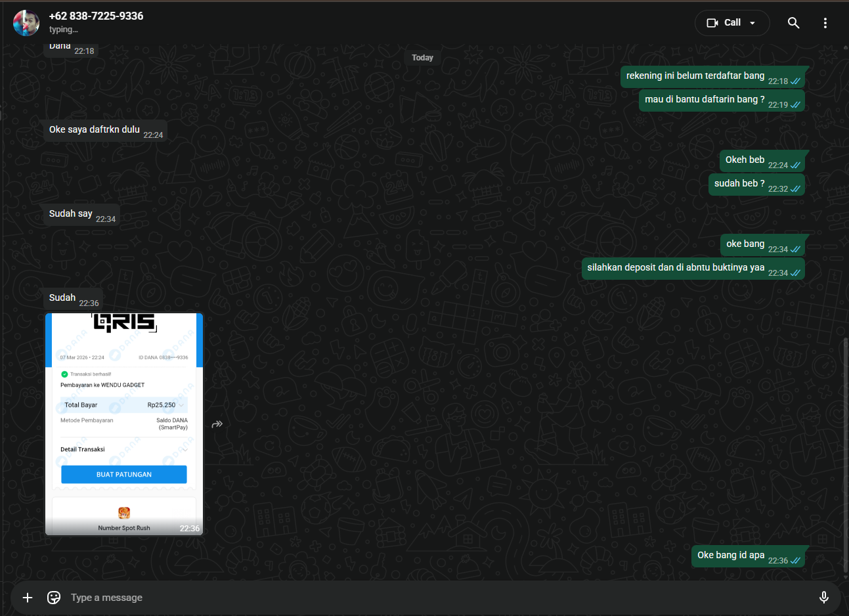The image size is (849, 616).
Task: Click read ticks on "mau di bantu daftarin bang ?"
Action: point(795,105)
